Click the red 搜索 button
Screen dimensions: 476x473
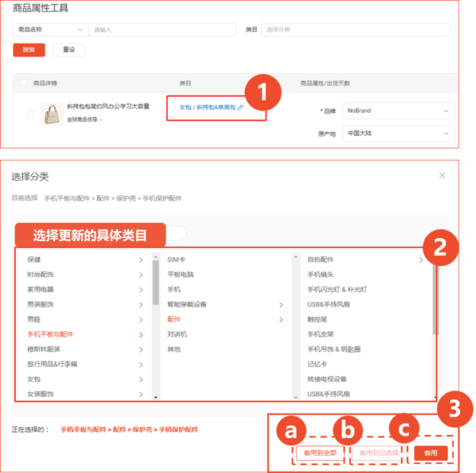(x=29, y=50)
